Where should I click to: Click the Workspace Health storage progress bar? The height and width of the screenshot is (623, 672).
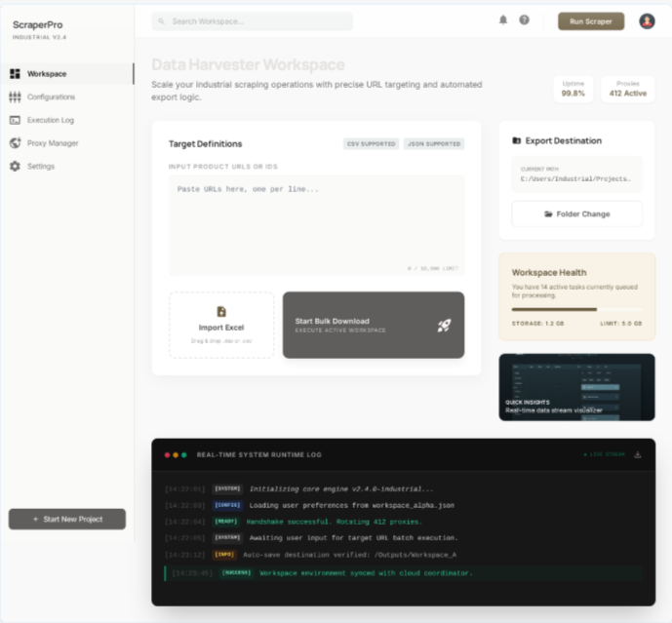[x=576, y=309]
